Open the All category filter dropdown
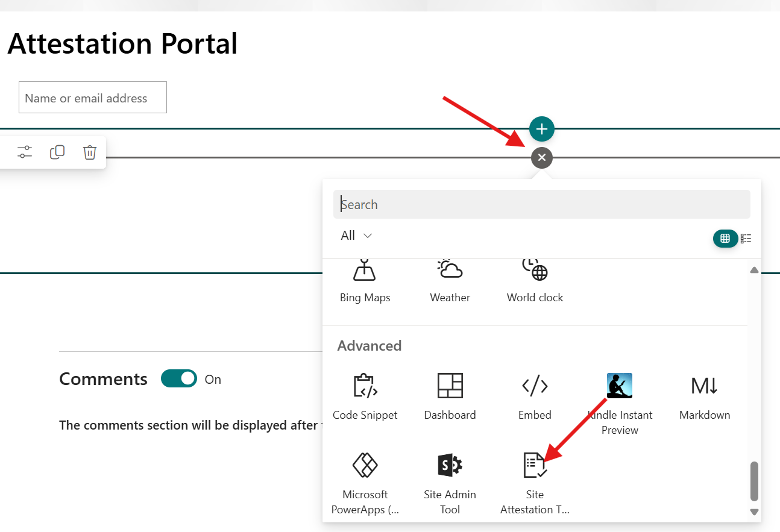 click(356, 236)
